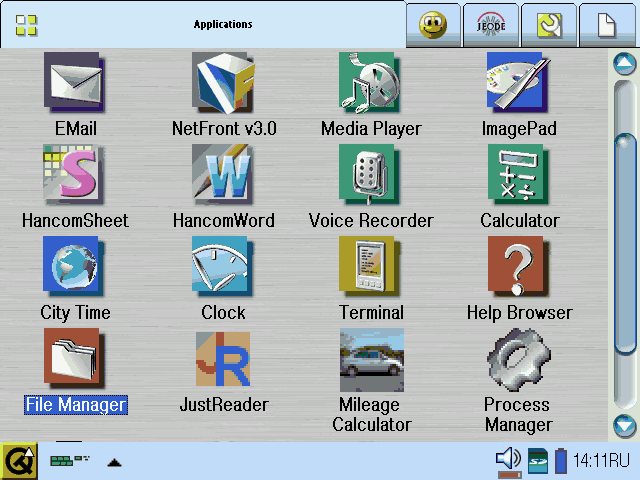Screen dimensions: 640x480
Task: Switch to the blank document tab
Action: click(607, 25)
